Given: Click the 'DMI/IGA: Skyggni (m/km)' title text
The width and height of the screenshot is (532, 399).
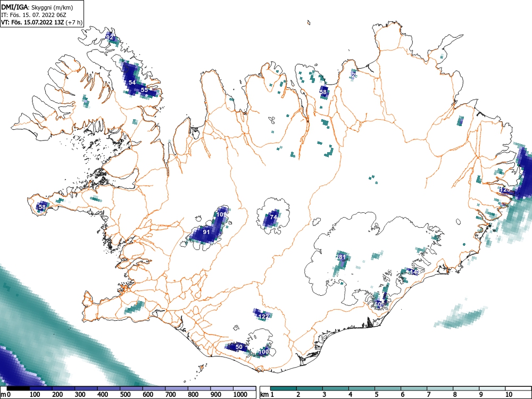Looking at the screenshot, I should pos(37,7).
